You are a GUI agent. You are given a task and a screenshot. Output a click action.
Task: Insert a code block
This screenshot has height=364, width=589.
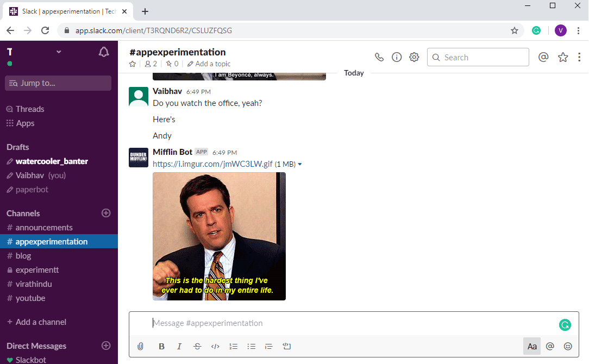coord(286,347)
